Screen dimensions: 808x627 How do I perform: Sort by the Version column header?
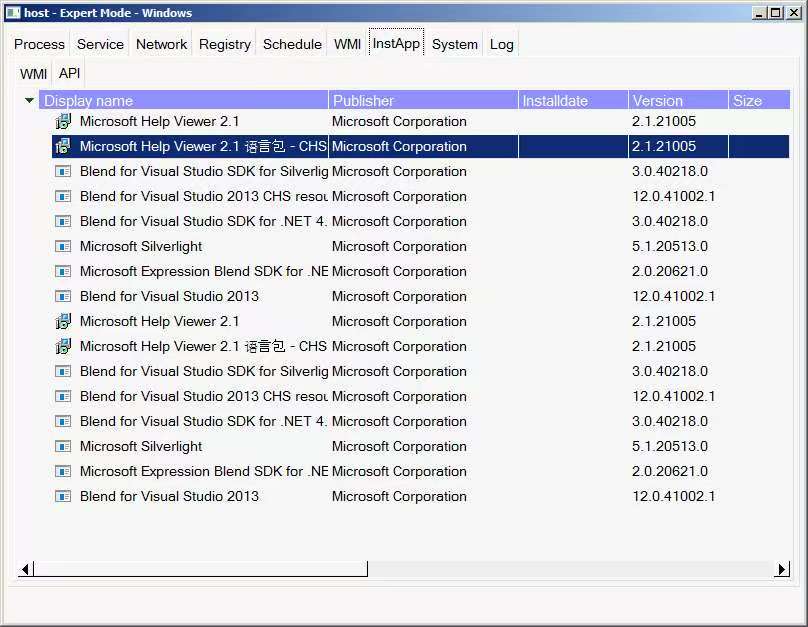coord(677,101)
